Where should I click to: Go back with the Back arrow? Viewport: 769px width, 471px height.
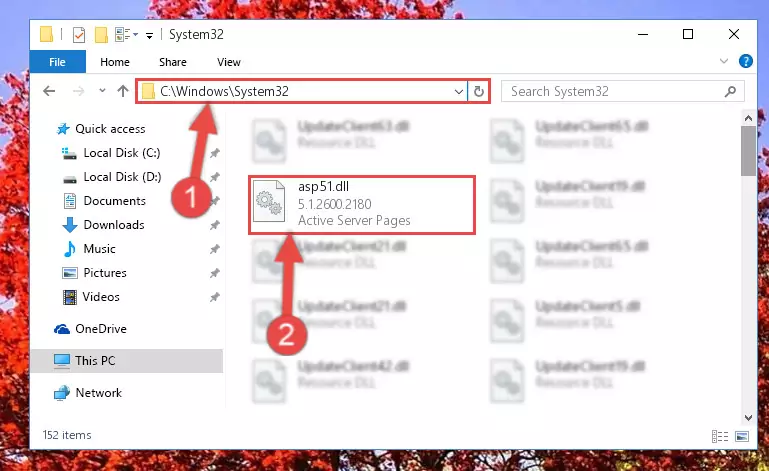tap(49, 91)
